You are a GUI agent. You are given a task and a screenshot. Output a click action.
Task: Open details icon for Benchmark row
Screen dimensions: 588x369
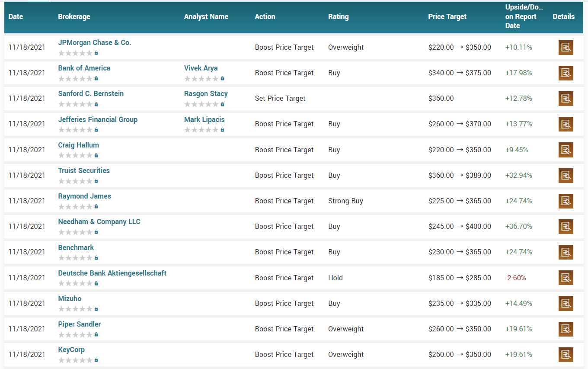pyautogui.click(x=566, y=252)
